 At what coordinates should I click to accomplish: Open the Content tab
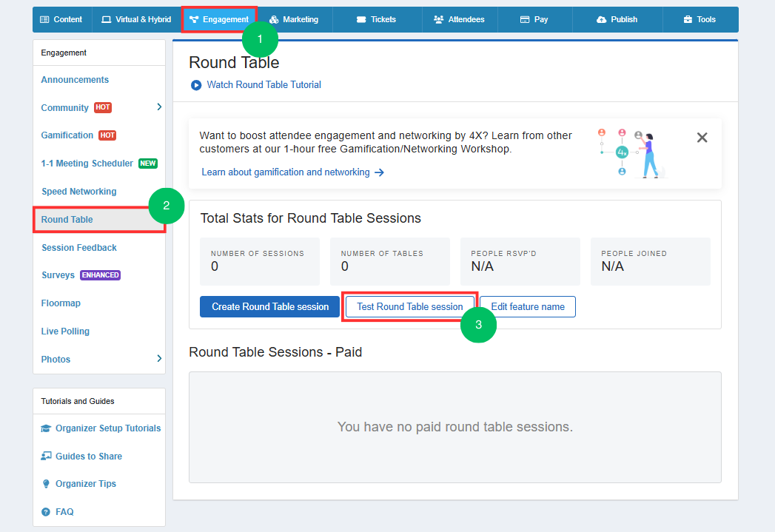click(62, 20)
